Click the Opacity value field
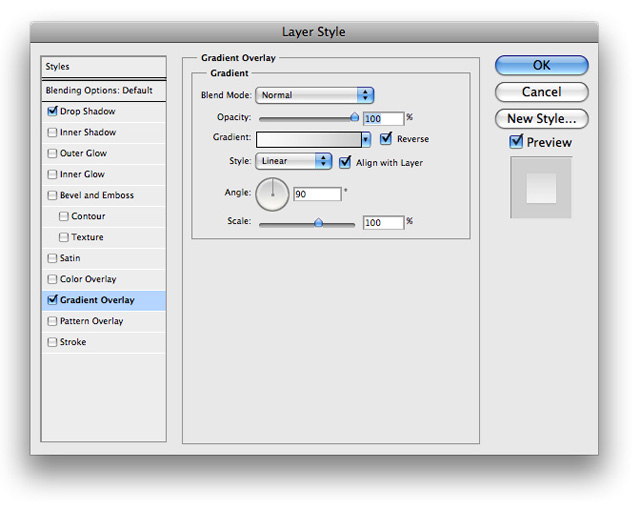This screenshot has height=510, width=640. coord(383,119)
